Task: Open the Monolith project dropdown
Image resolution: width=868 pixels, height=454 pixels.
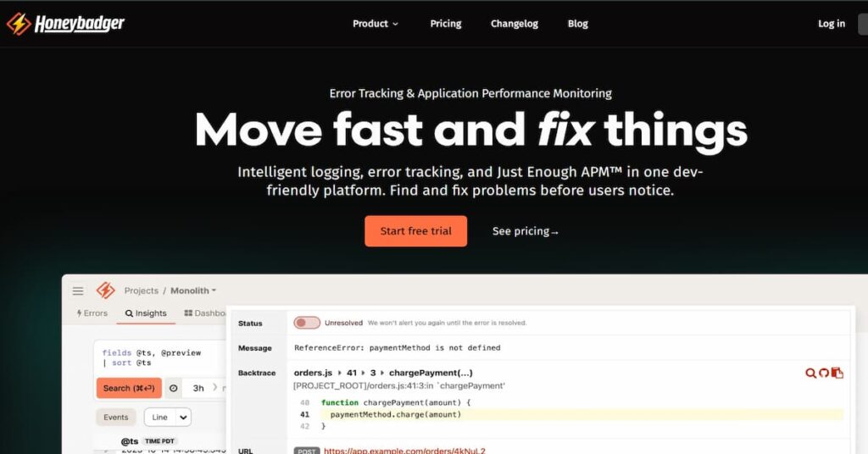Action: [193, 291]
